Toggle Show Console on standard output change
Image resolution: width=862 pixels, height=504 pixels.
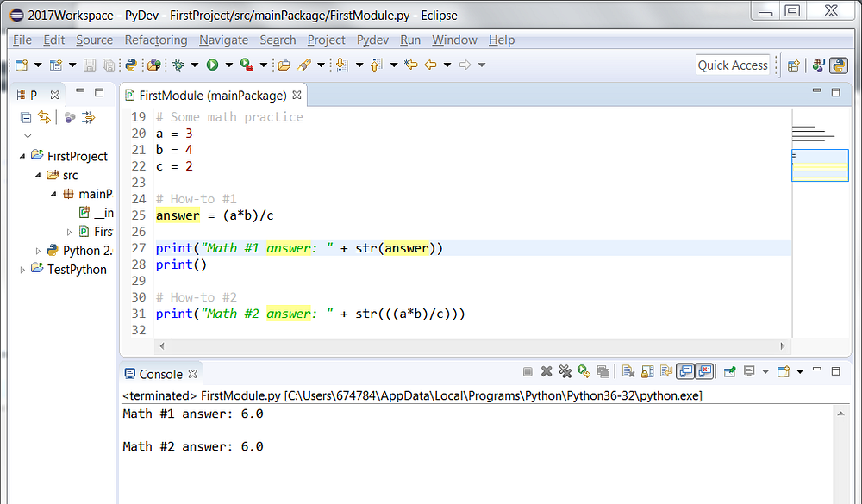click(685, 372)
